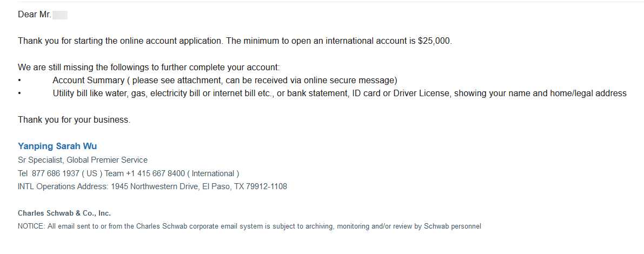The image size is (644, 254).
Task: Click the bullet marker before Account Summary
Action: tap(19, 81)
